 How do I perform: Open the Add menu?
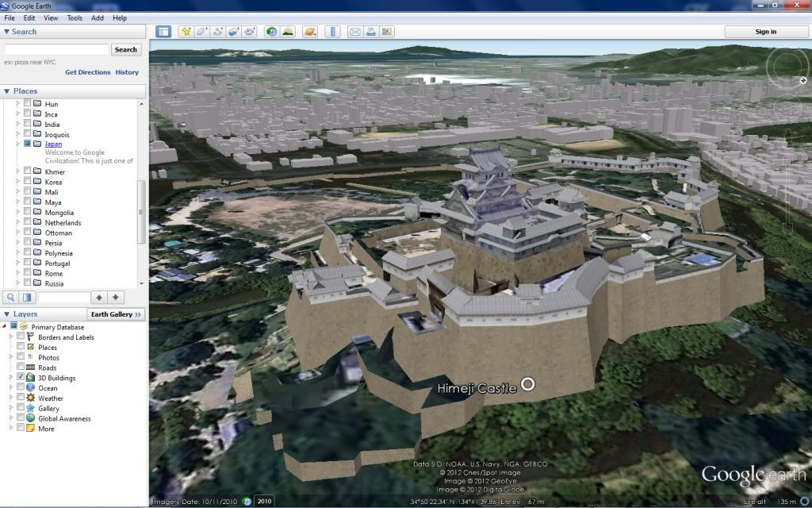click(98, 17)
